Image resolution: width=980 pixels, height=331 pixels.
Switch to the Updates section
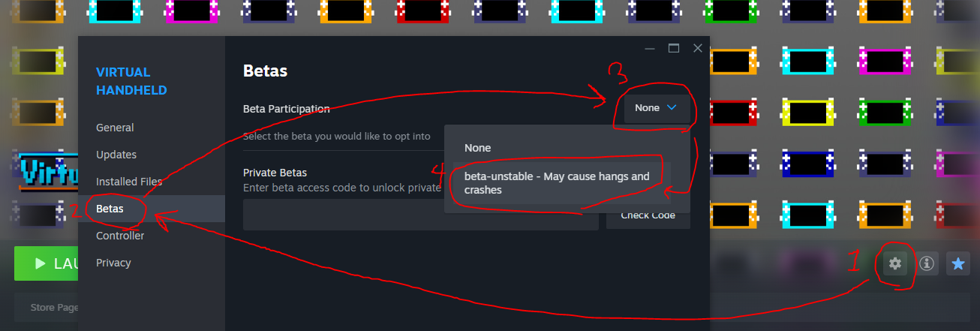click(116, 155)
